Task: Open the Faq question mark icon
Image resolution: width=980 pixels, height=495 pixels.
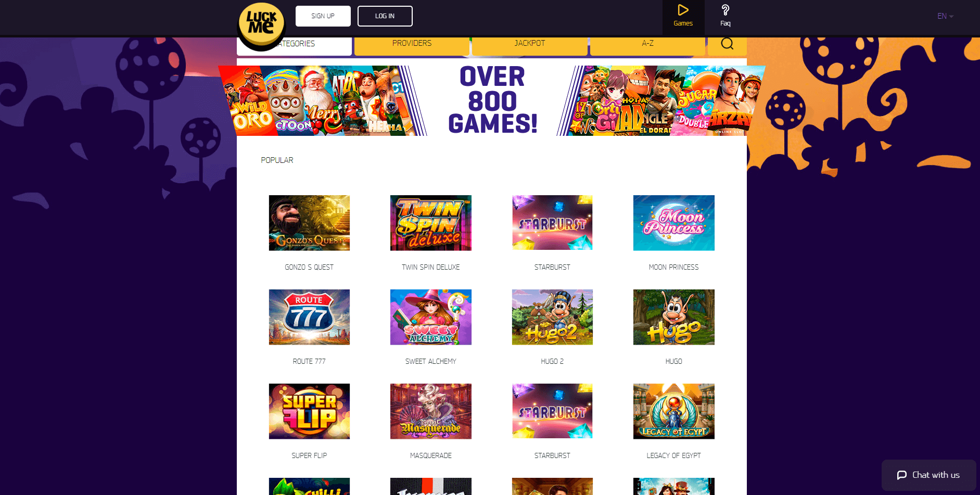Action: coord(725,10)
